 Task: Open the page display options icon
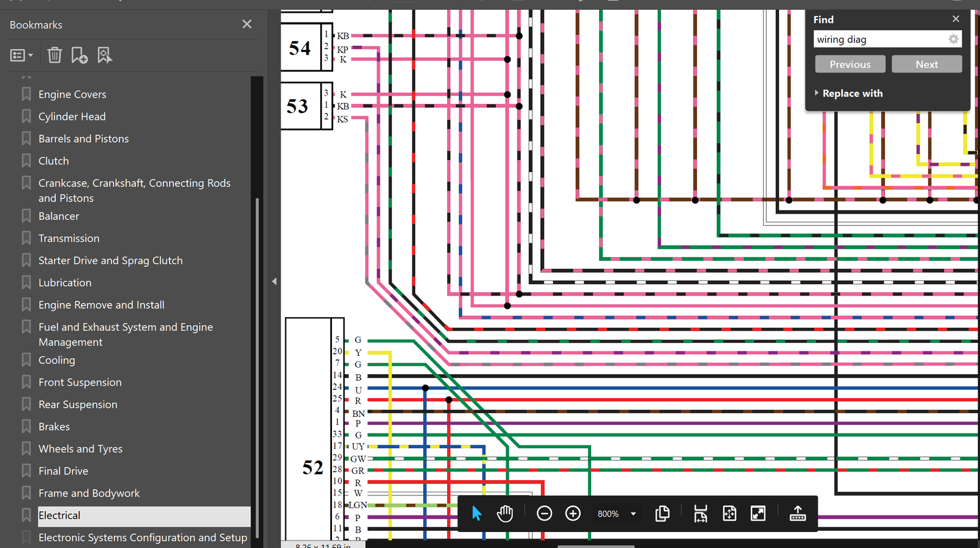tap(662, 513)
